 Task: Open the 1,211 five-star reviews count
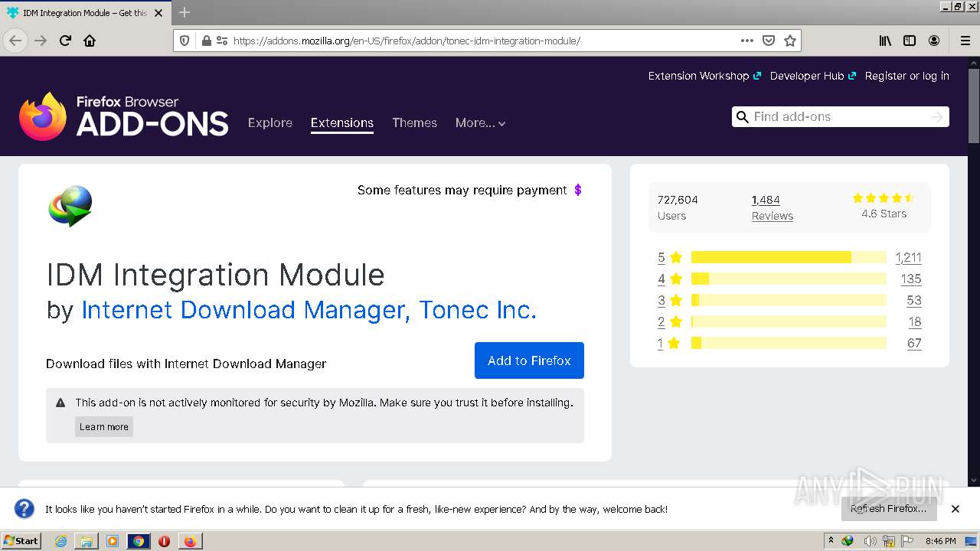tap(908, 258)
